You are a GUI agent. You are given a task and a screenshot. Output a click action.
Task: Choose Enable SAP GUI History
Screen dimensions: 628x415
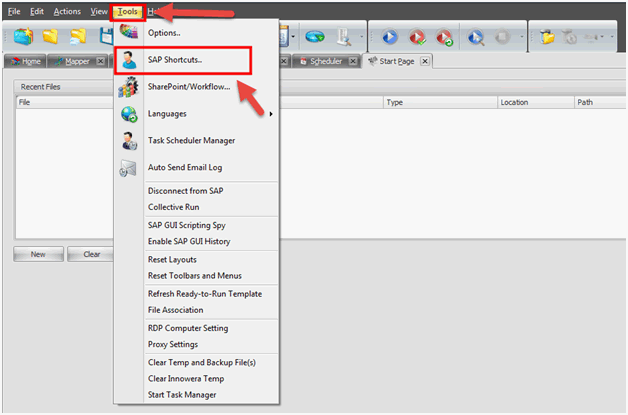pyautogui.click(x=190, y=242)
